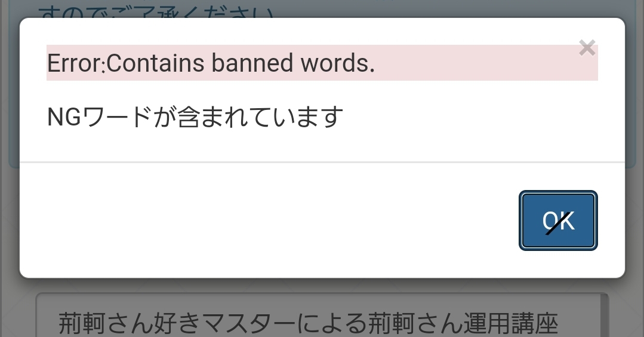The height and width of the screenshot is (337, 644).
Task: Click the horizontal divider line in the dialog
Action: [322, 163]
